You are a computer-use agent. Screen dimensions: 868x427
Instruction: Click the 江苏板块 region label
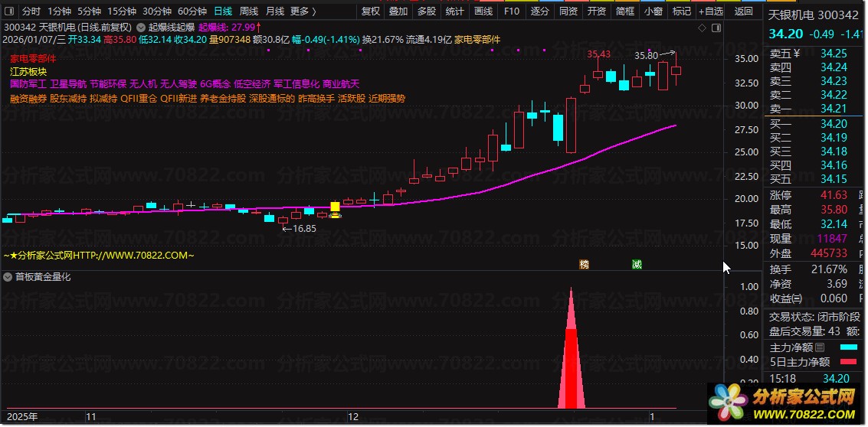pos(28,71)
